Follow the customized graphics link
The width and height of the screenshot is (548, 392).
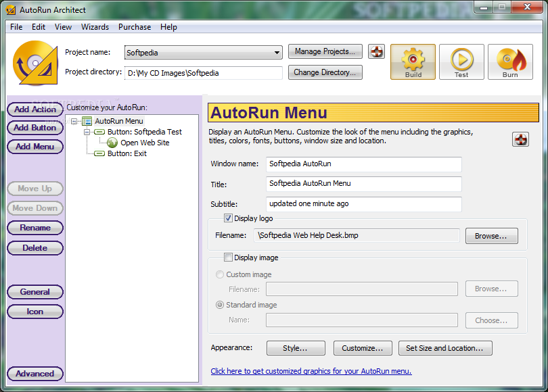click(311, 371)
